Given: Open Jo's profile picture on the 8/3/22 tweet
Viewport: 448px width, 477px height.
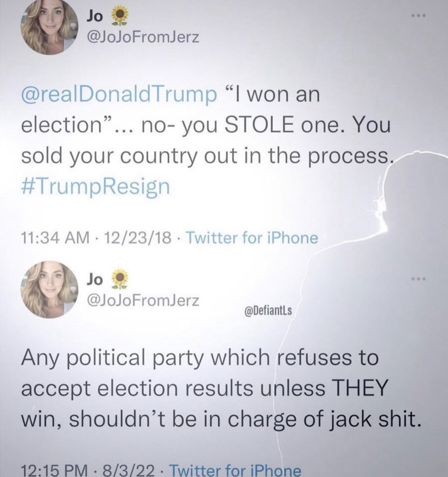Looking at the screenshot, I should tap(49, 290).
